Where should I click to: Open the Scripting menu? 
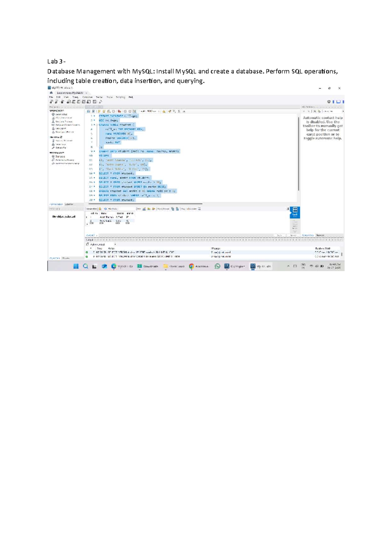tap(121, 97)
